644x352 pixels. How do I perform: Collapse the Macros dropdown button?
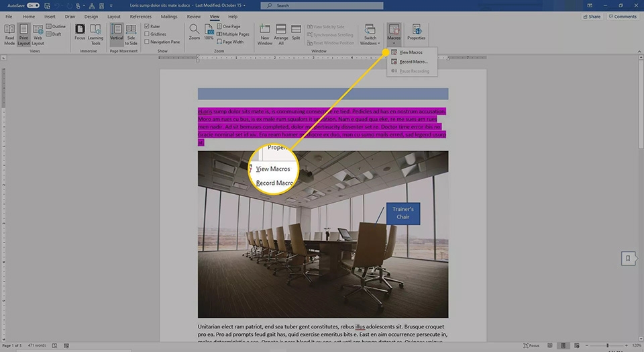pos(394,34)
